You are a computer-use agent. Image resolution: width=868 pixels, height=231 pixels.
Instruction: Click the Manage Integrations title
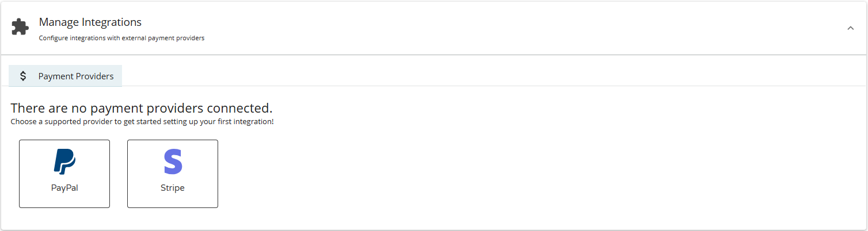90,22
